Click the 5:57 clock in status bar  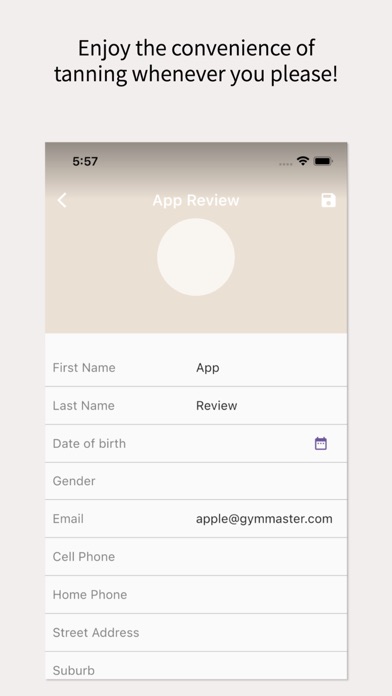click(85, 161)
